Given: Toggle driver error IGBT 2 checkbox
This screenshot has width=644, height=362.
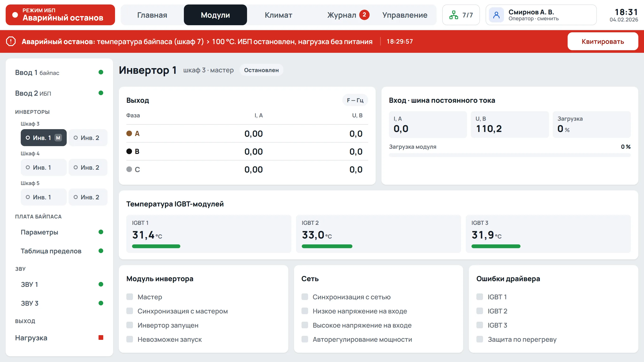Looking at the screenshot, I should [480, 311].
